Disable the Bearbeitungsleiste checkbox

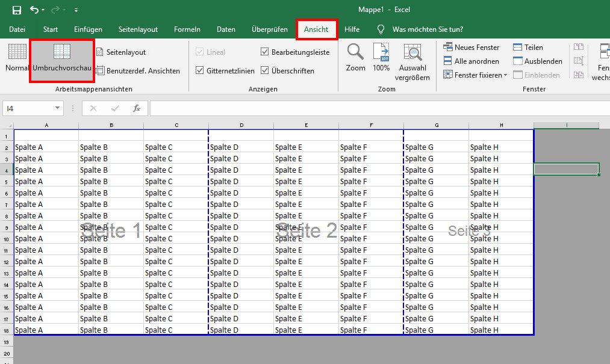(264, 52)
